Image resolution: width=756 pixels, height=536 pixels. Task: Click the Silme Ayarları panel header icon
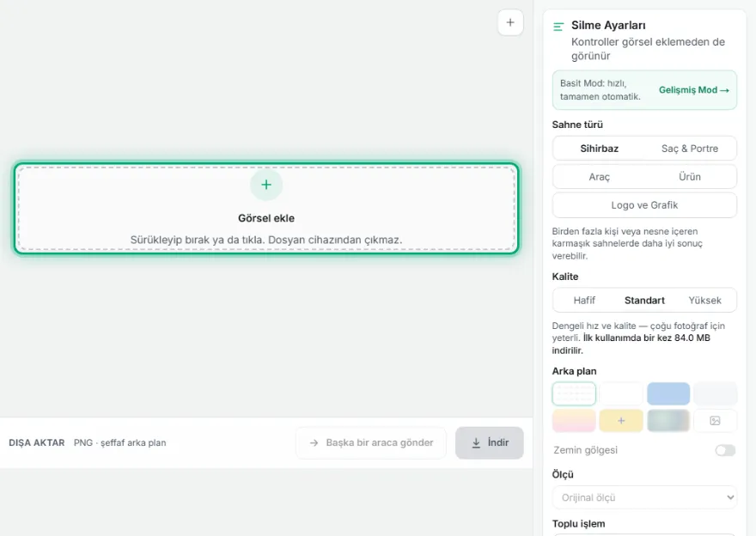(558, 27)
